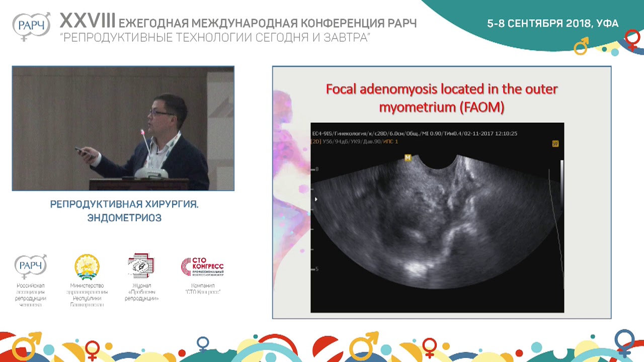Viewport: 644px width, 362px height.
Task: Click the 'Компания СТО Конгресс' caption
Action: [202, 289]
